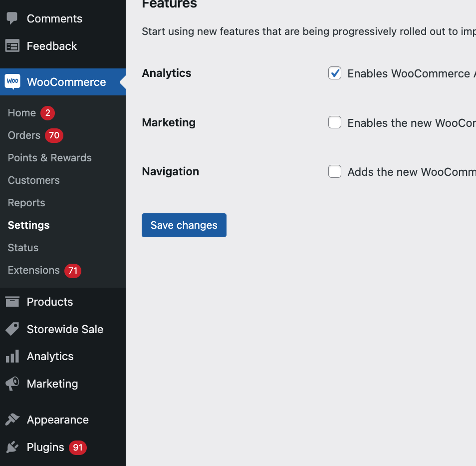This screenshot has height=466, width=476.
Task: Click the Plugins plug icon
Action: [12, 447]
